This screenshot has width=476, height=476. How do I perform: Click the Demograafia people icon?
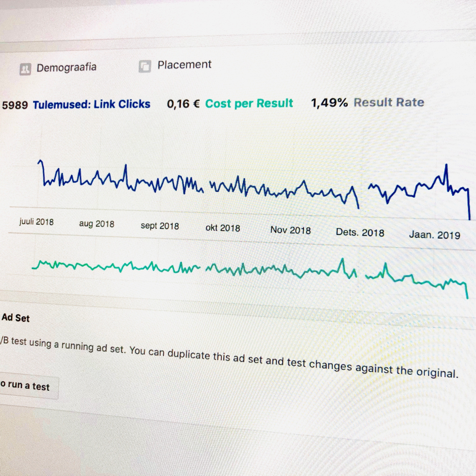click(x=25, y=69)
